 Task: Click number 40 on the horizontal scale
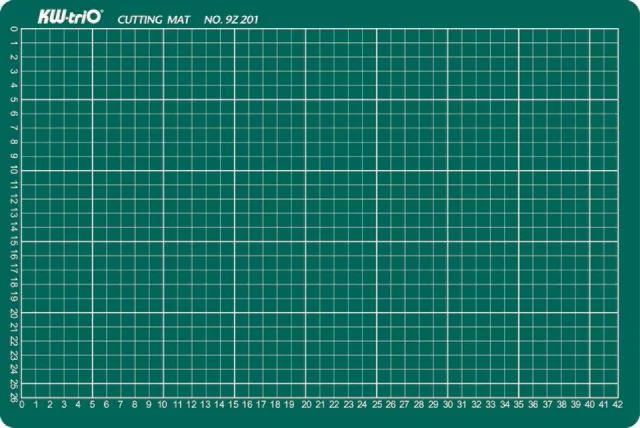(x=589, y=404)
